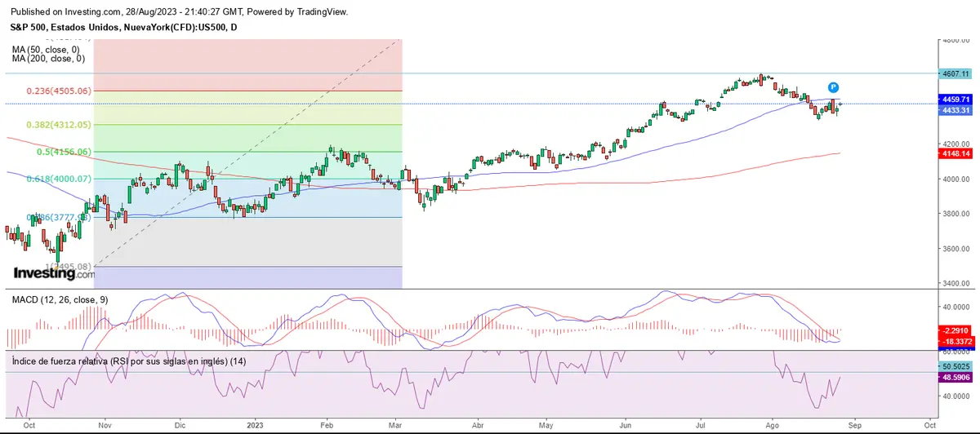Viewport: 980px width, 434px height.
Task: Select the 0.382(4312.05) Fibonacci level label
Action: [x=60, y=125]
